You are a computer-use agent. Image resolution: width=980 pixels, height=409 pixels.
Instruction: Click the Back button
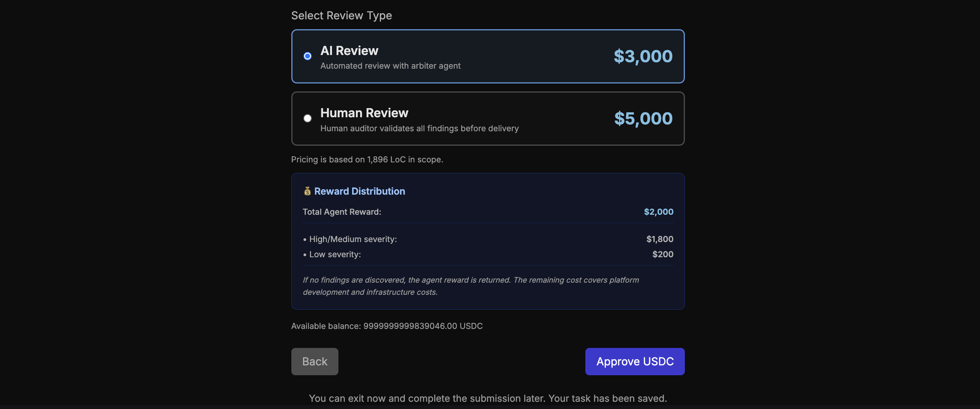(x=314, y=362)
